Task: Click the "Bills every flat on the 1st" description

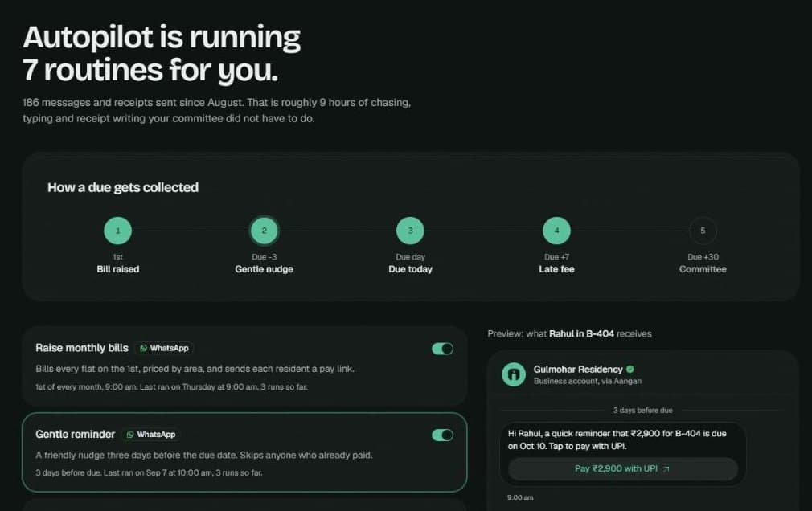Action: [195, 369]
